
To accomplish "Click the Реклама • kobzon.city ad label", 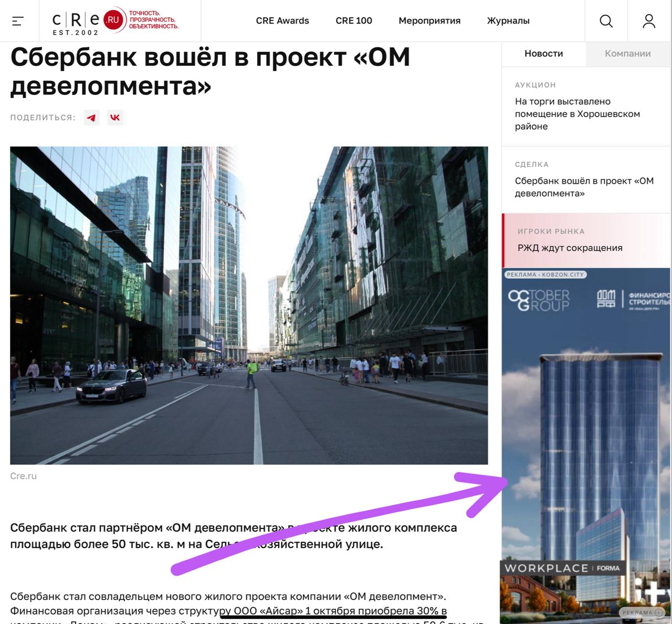I will click(x=544, y=274).
